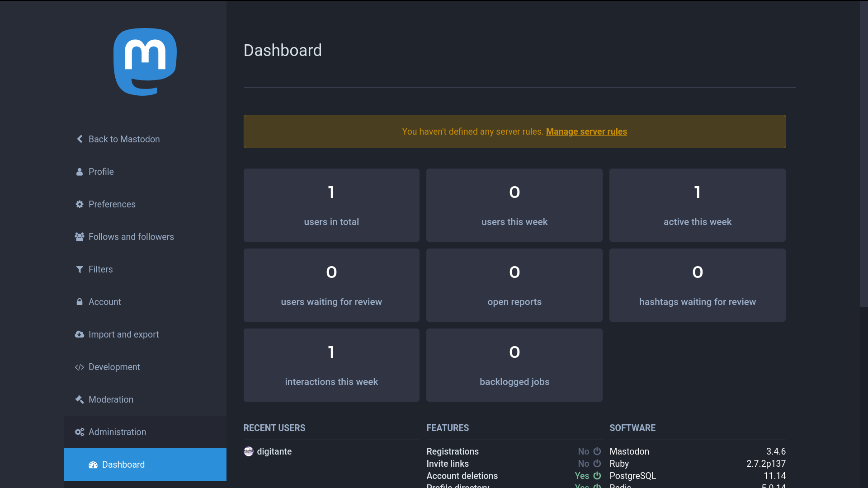Click the Import and export cloud icon
Viewport: 868px width, 488px height.
click(x=80, y=334)
